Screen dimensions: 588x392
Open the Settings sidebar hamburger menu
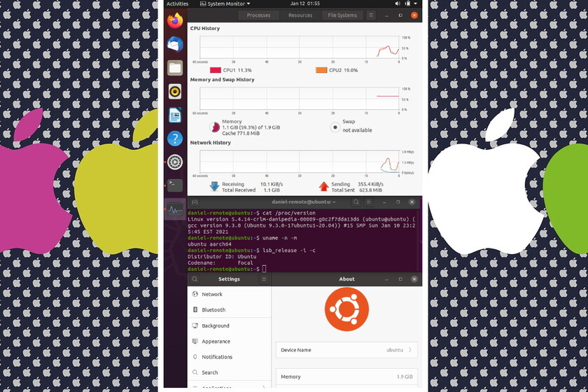point(264,279)
